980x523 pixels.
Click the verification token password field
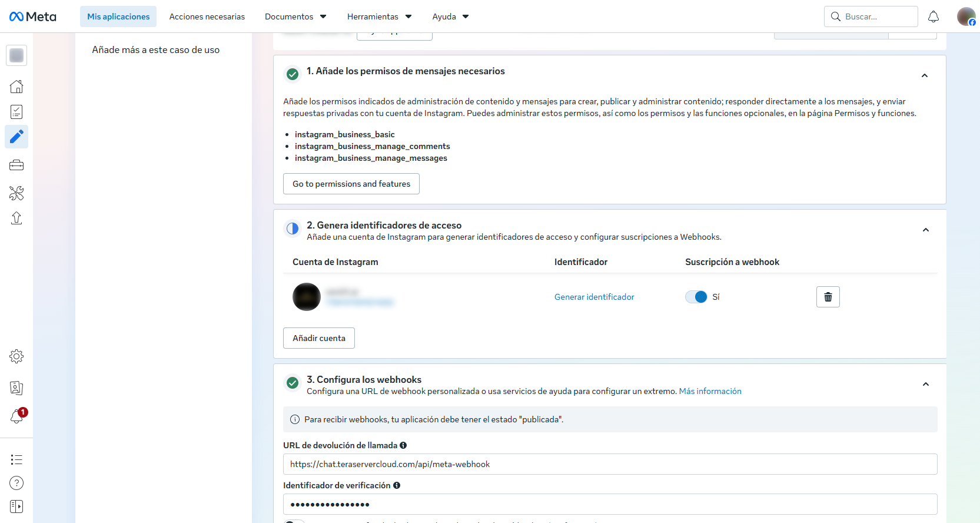pyautogui.click(x=610, y=504)
